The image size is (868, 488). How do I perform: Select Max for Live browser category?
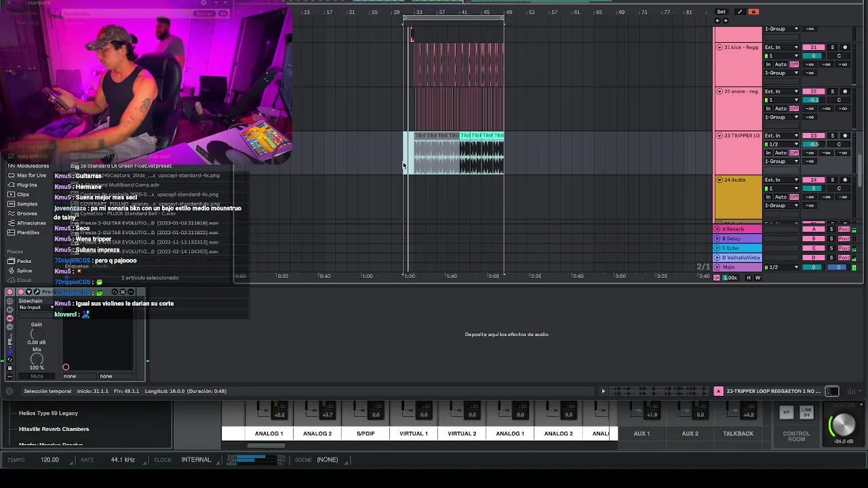[x=27, y=176]
